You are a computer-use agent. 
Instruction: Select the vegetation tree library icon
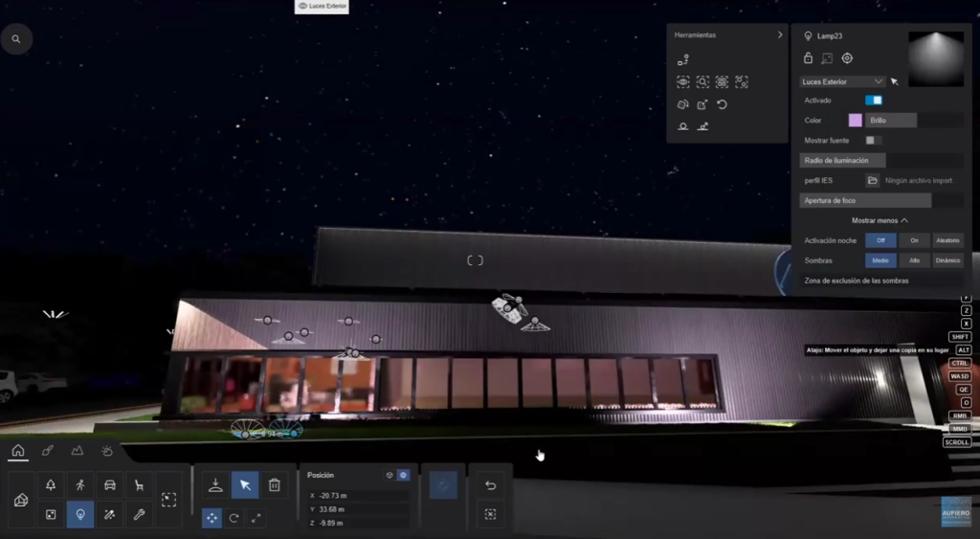tap(51, 485)
